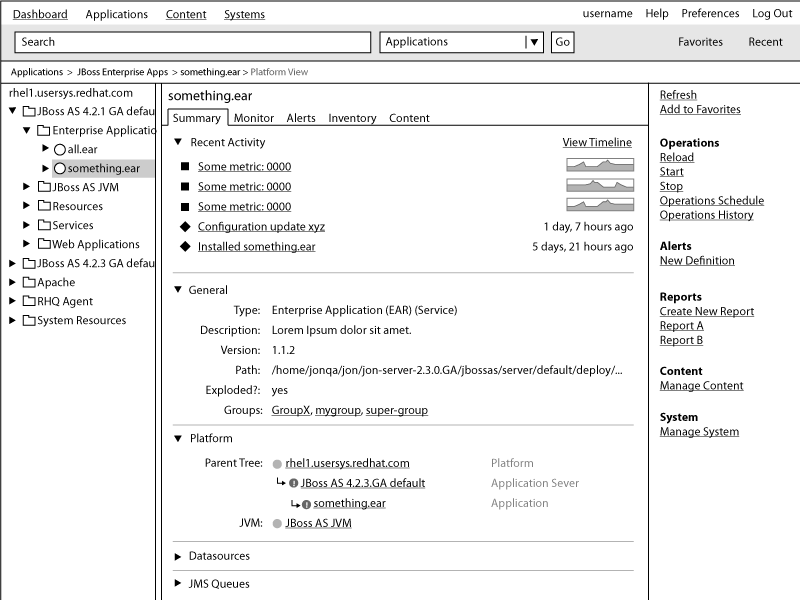The height and width of the screenshot is (600, 800).
Task: Open the View Timeline link
Action: coord(597,142)
